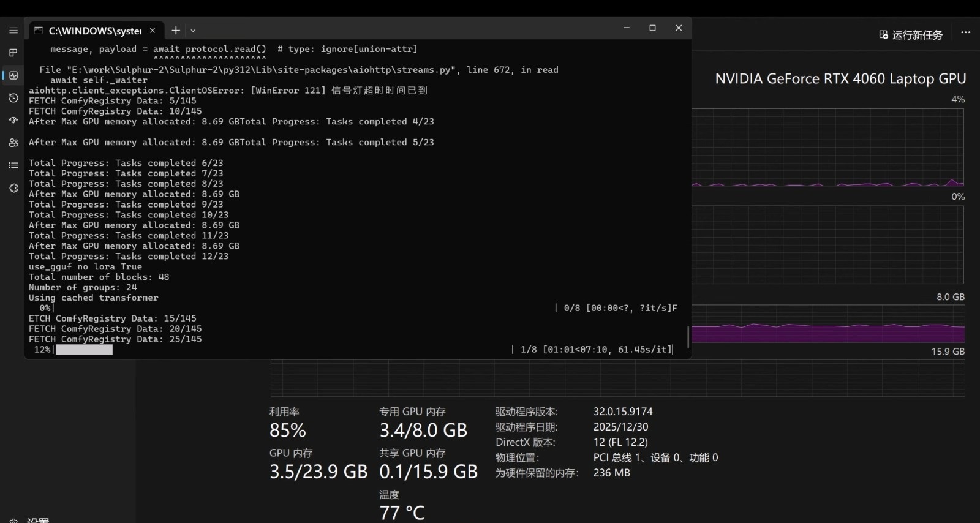Click the NVIDIA GeForce RTX 4060 Laptop GPU title
Screen dimensions: 980x523
pos(840,79)
